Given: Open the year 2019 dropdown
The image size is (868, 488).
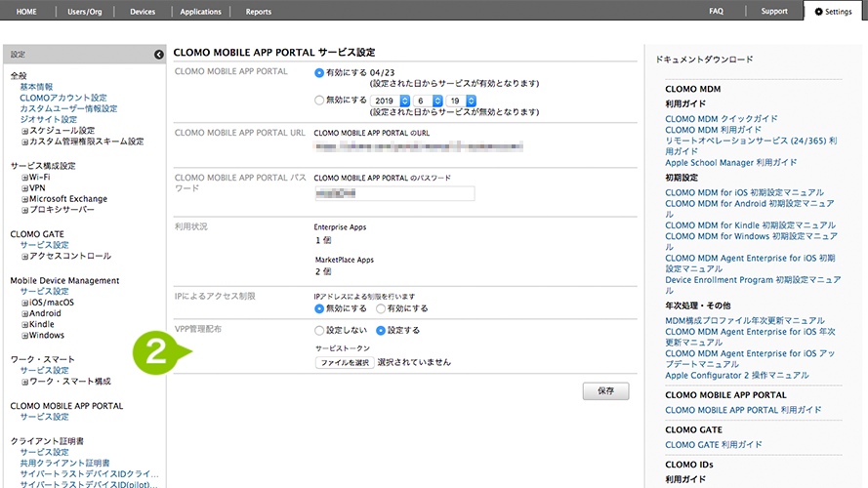Looking at the screenshot, I should point(391,101).
